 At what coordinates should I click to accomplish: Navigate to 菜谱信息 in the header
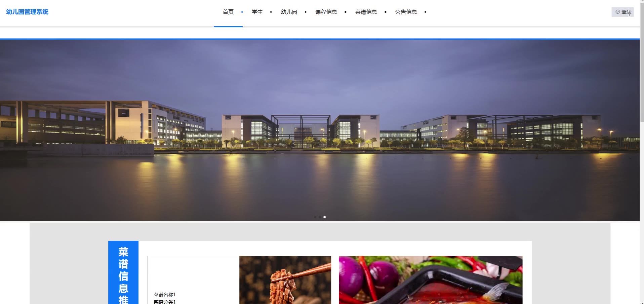[x=366, y=12]
